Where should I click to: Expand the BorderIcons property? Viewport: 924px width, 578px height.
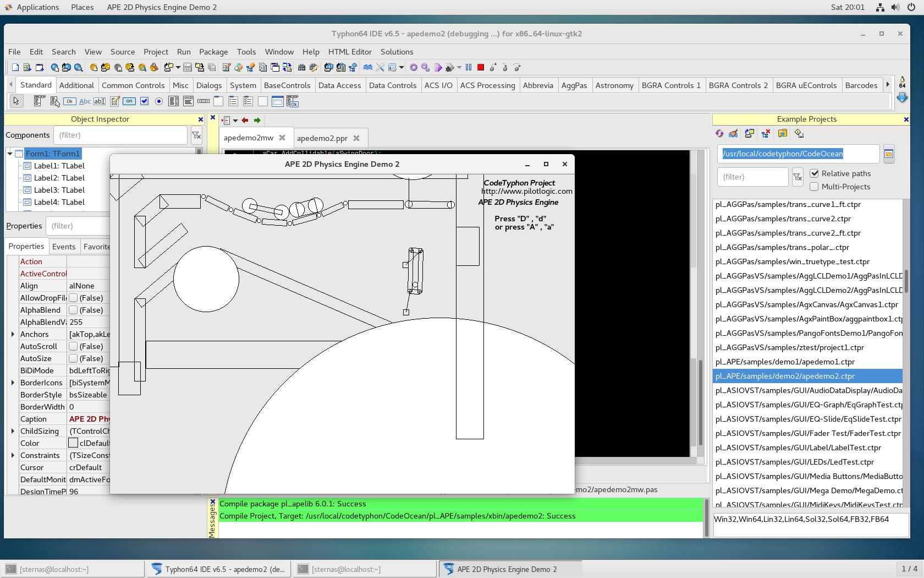point(13,383)
